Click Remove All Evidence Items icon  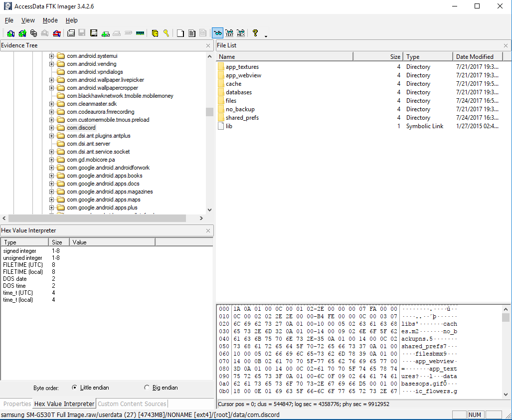point(57,33)
